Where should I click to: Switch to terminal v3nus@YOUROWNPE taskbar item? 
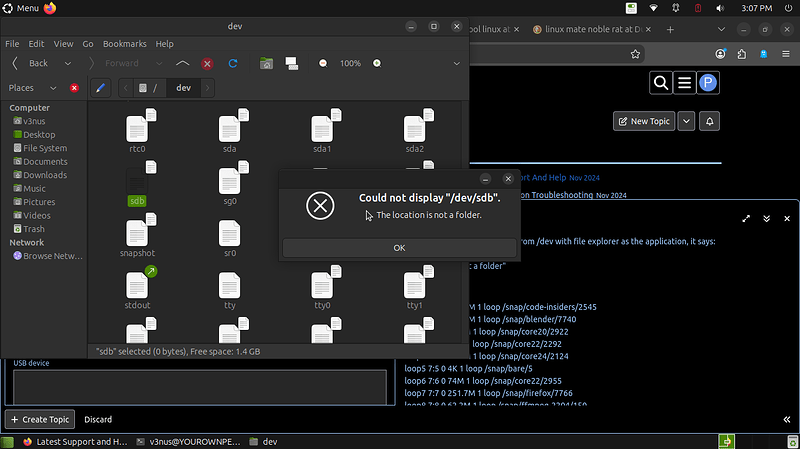tap(188, 442)
